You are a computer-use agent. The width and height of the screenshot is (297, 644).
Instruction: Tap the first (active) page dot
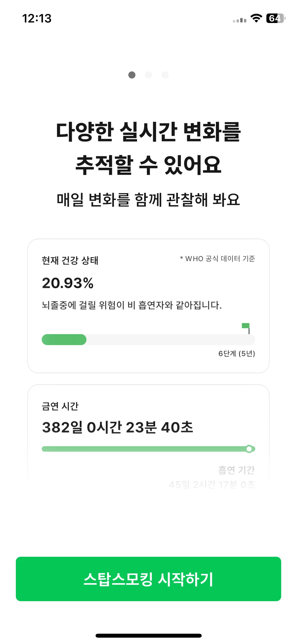132,75
